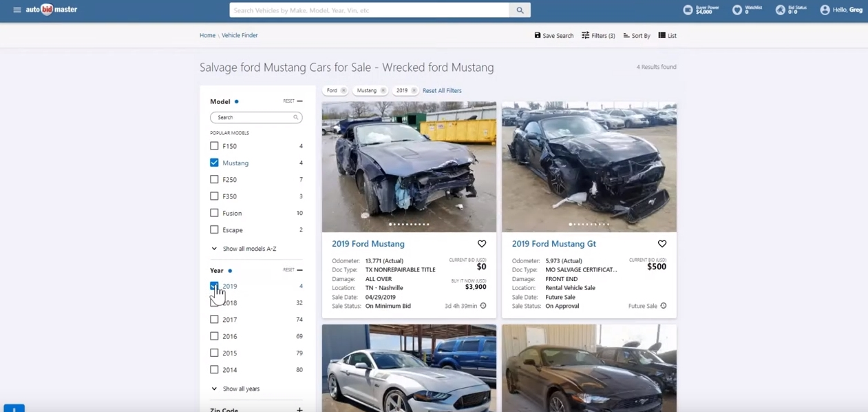Click Save Search

click(554, 35)
